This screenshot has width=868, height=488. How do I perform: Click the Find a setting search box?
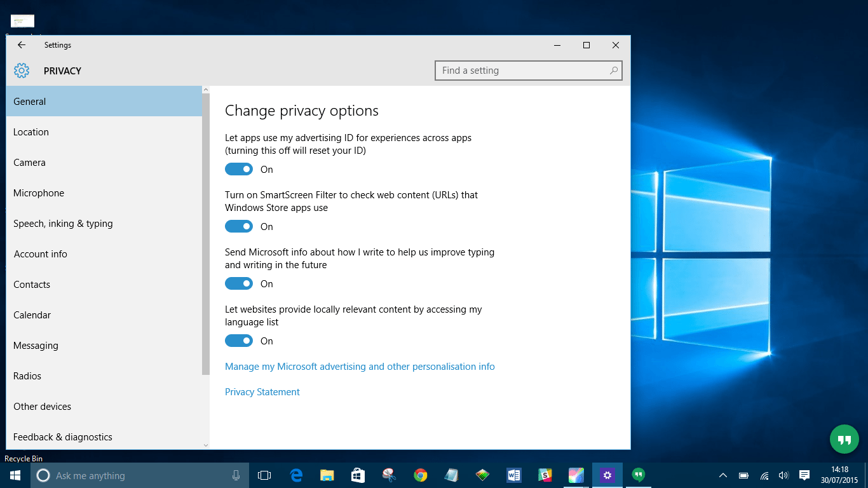click(529, 71)
